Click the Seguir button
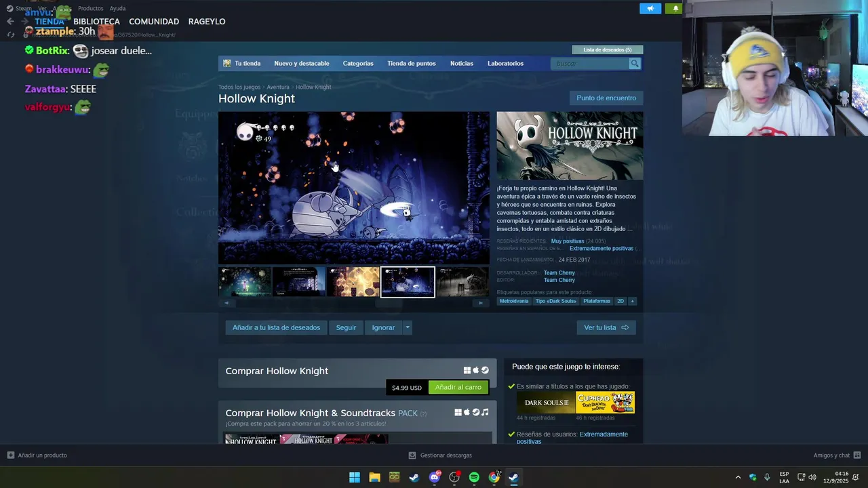 click(x=346, y=327)
